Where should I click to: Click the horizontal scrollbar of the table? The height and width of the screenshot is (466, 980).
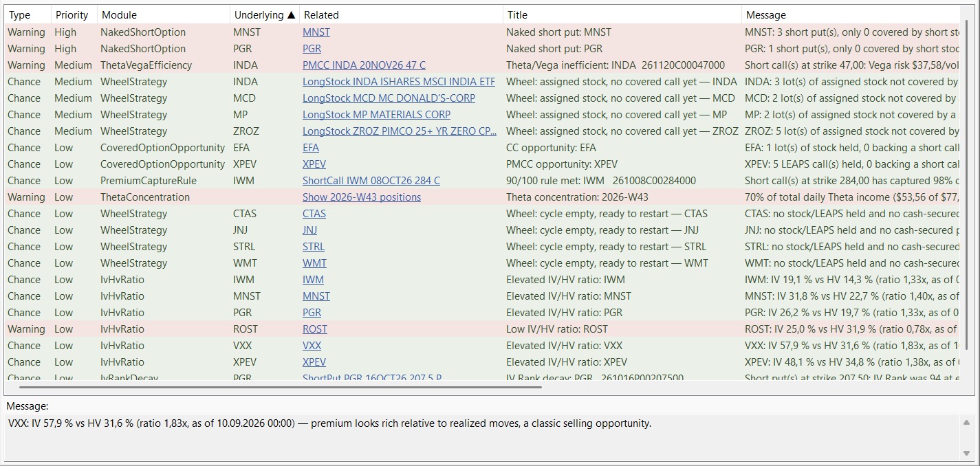point(281,387)
